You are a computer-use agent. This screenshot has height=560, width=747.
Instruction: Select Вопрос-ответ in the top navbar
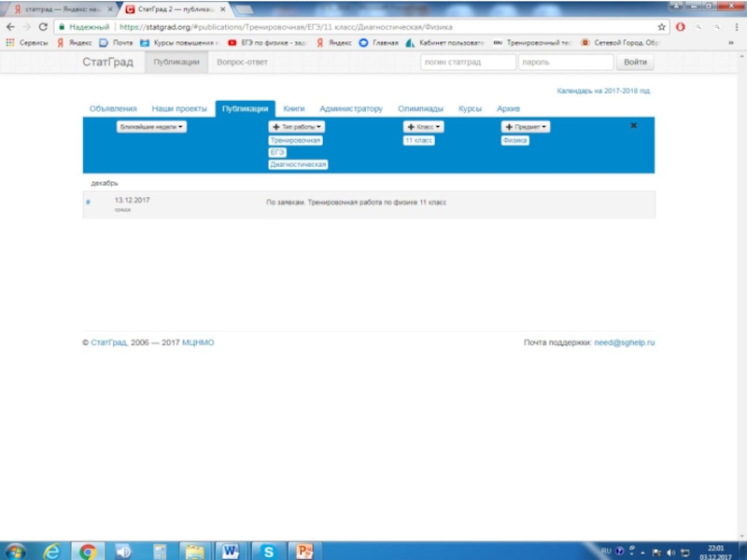coord(242,62)
